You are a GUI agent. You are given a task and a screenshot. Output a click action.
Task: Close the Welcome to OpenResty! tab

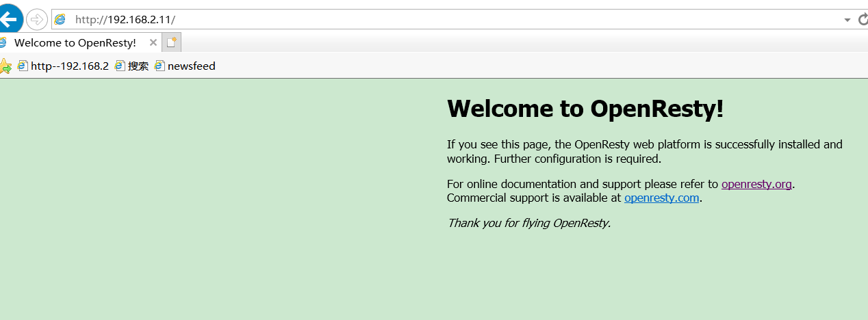click(153, 42)
